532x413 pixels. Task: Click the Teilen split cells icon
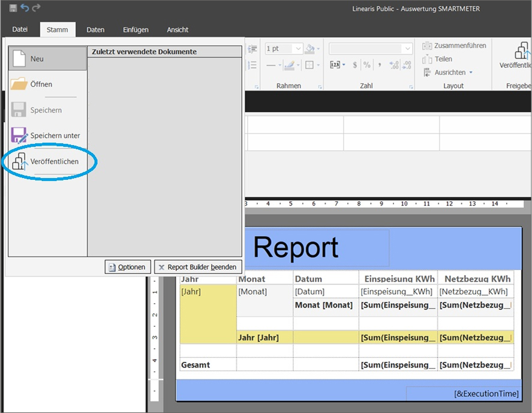pyautogui.click(x=427, y=59)
